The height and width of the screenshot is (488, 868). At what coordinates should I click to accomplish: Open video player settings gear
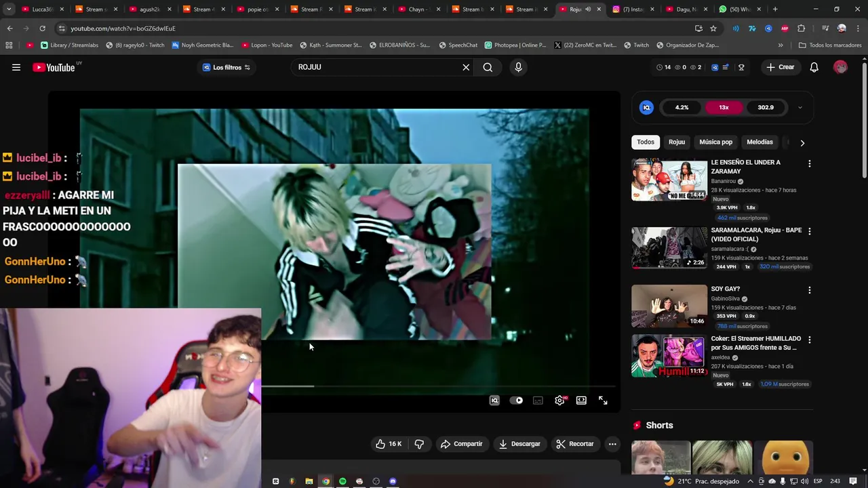pos(559,401)
